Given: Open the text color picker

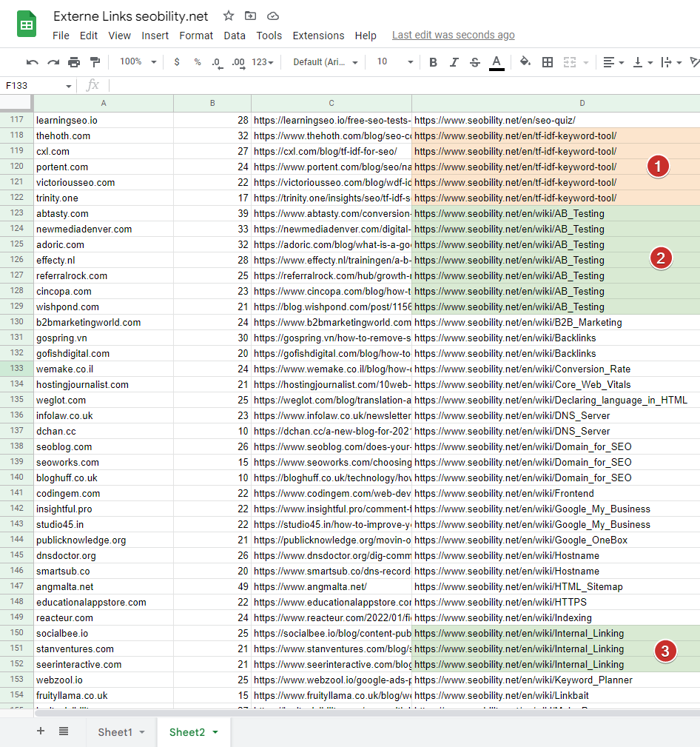Looking at the screenshot, I should point(497,62).
